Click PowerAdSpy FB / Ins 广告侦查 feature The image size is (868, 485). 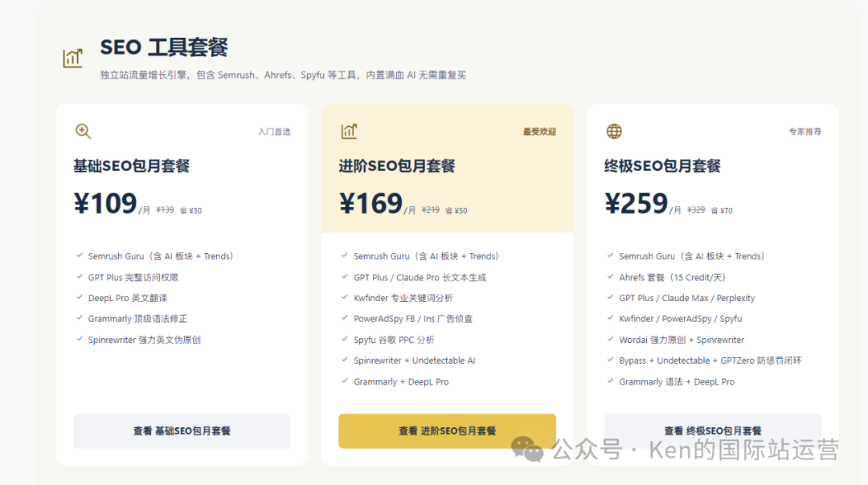[x=413, y=319]
